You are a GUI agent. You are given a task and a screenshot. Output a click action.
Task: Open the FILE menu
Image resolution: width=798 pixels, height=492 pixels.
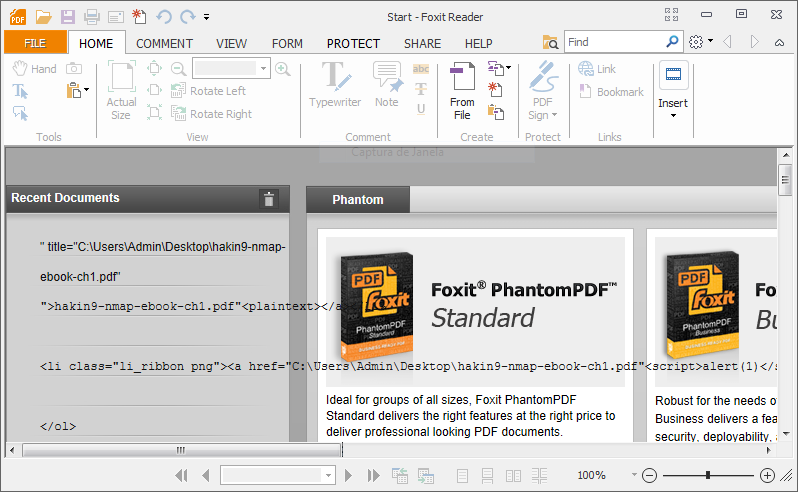[x=35, y=43]
